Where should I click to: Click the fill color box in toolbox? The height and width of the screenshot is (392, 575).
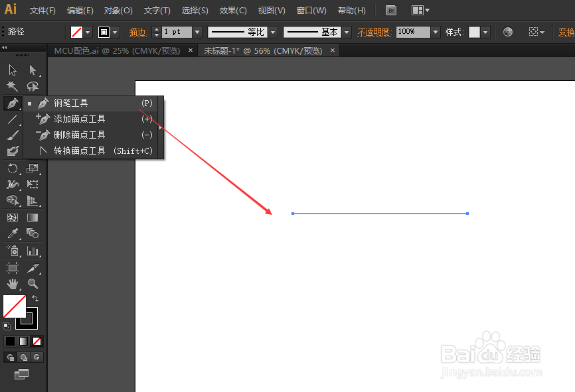coord(15,306)
